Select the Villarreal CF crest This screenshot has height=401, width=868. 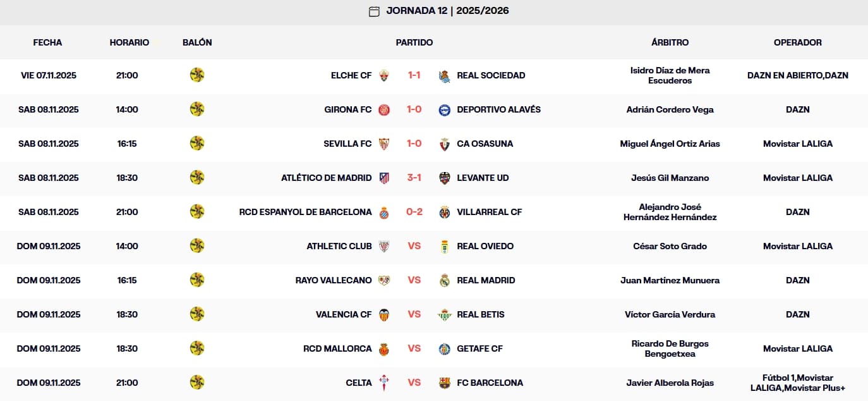(445, 212)
